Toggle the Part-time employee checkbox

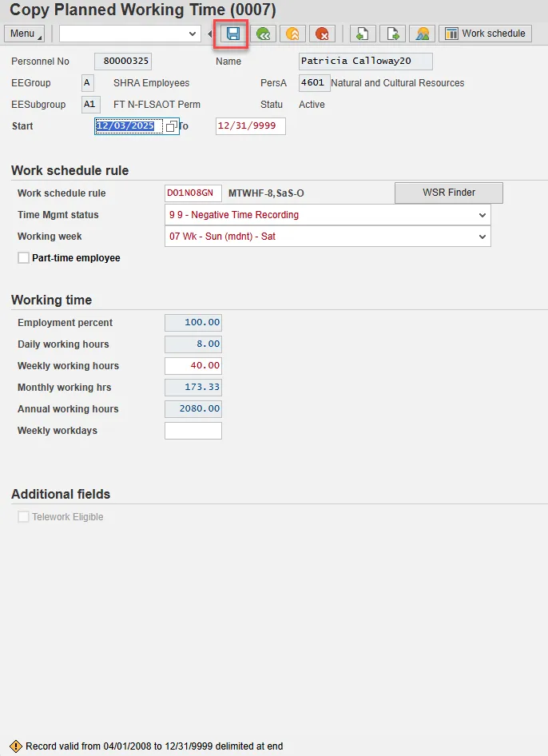tap(23, 258)
